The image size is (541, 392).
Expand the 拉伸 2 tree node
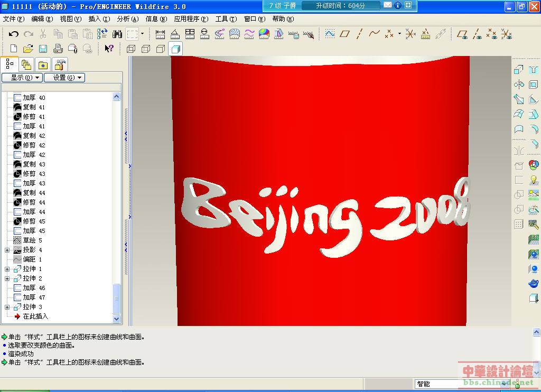[7, 278]
